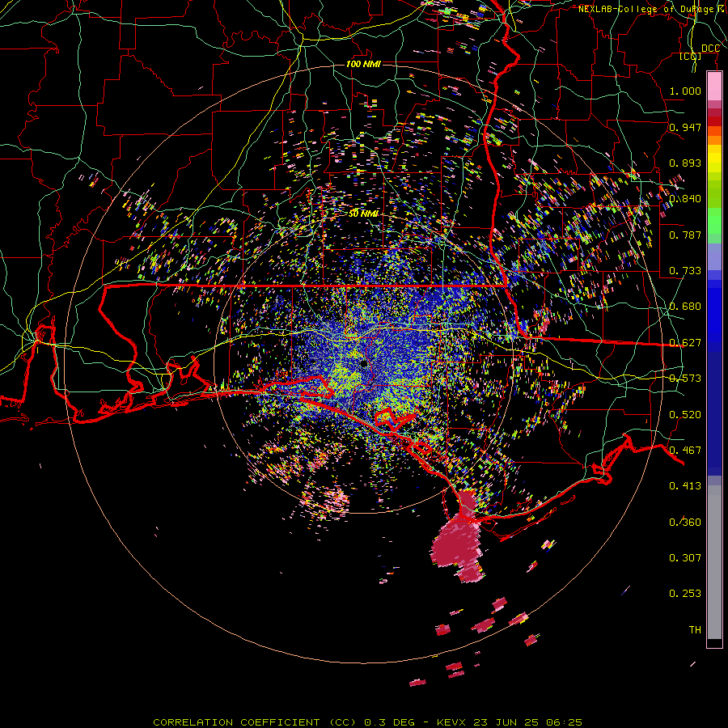Select the 0.627 scale value
The width and height of the screenshot is (728, 728).
tap(685, 343)
